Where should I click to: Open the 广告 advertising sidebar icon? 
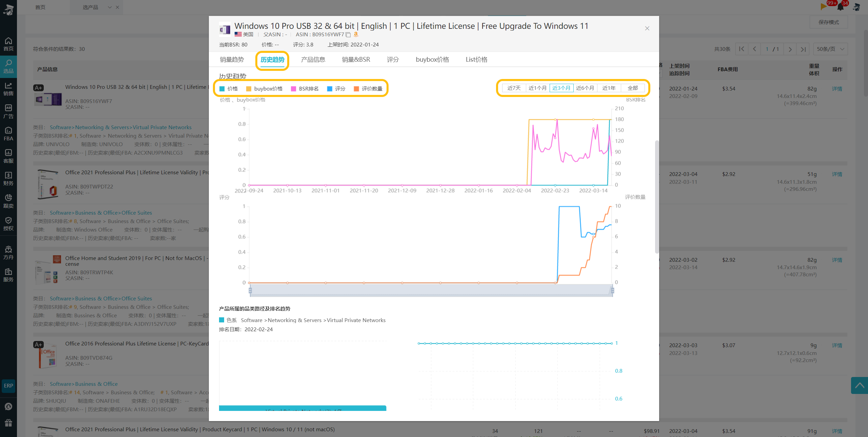point(8,112)
